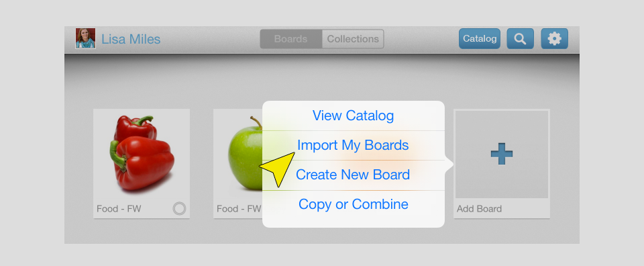Click the yellow arrow pointer graphic
Image resolution: width=644 pixels, height=266 pixels.
click(x=279, y=168)
